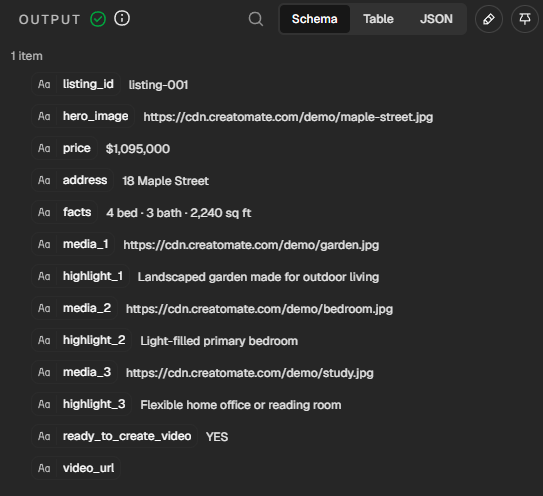The image size is (543, 496).
Task: Select the listing_id field pill
Action: (76, 84)
